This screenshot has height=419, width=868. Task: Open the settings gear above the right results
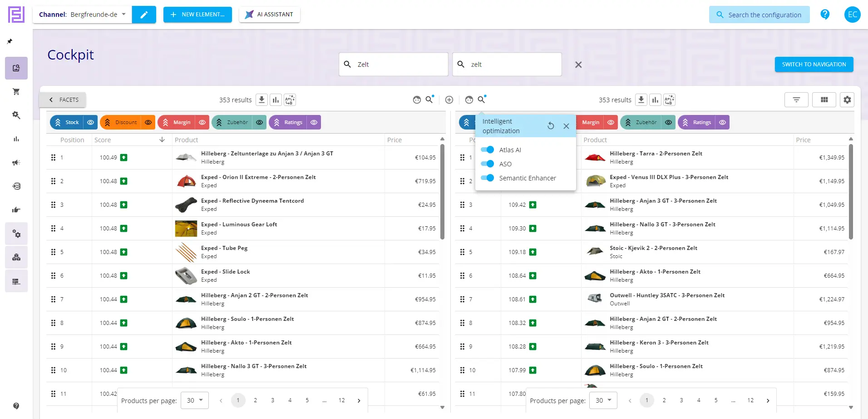[x=847, y=100]
